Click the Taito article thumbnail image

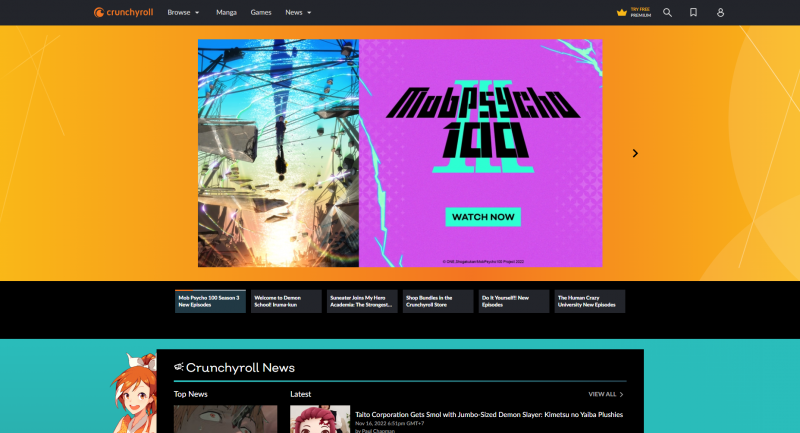(x=320, y=419)
